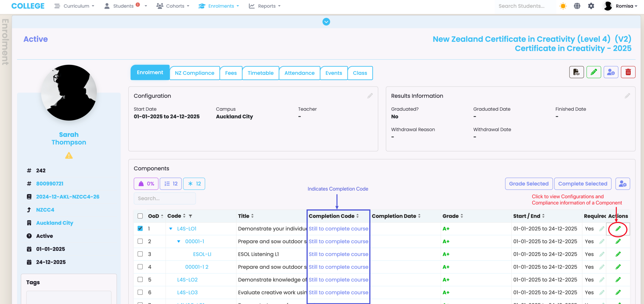Screen dimensions: 644x304
Task: Tick the select-all header checkbox
Action: tap(140, 216)
